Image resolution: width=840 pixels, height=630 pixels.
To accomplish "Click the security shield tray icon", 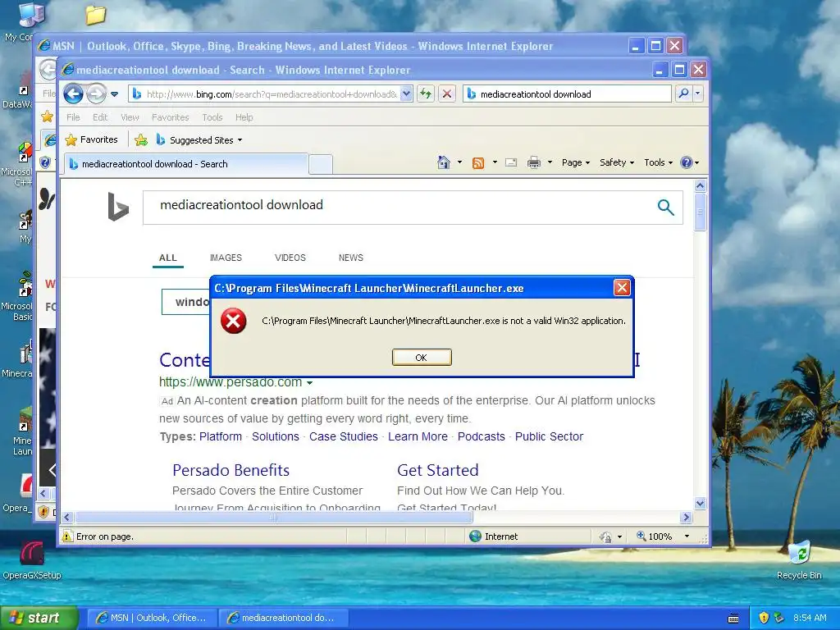I will [x=764, y=618].
